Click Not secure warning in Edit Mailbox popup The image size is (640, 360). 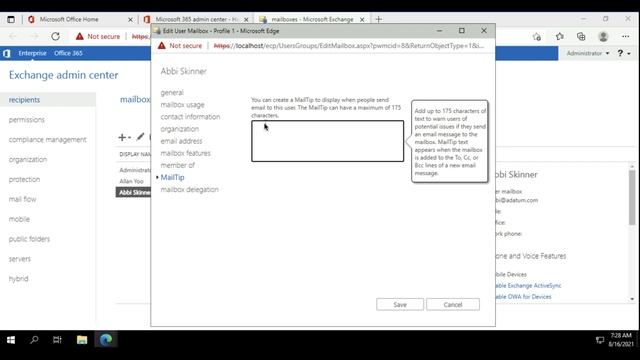[x=180, y=46]
